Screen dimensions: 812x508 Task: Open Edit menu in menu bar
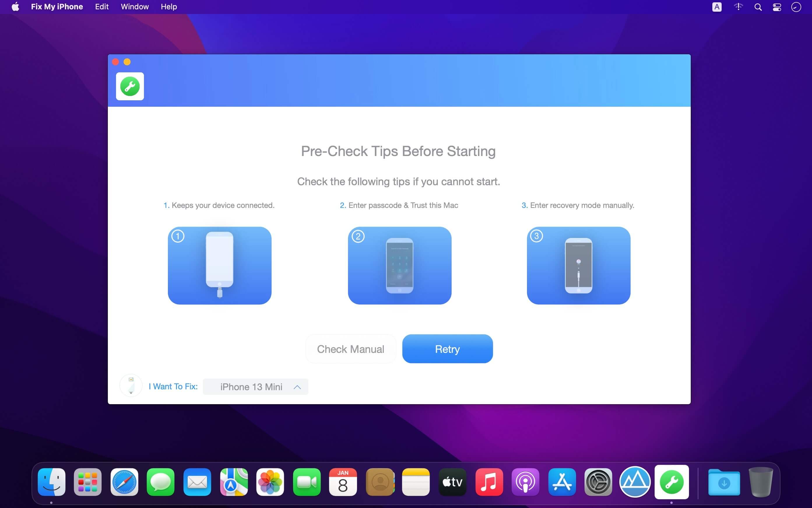(102, 6)
